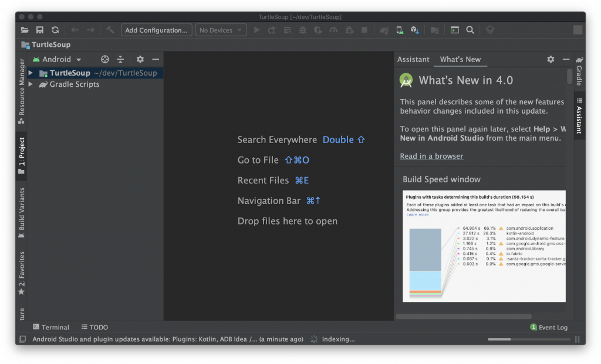
Task: Click the Build Speed window screenshot thumbnail
Action: coord(484,246)
